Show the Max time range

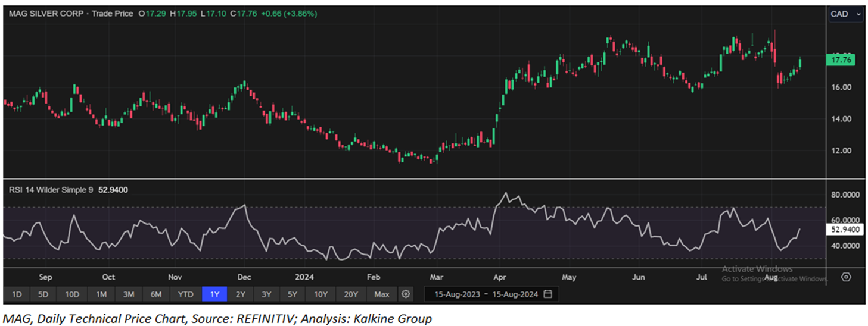tap(382, 294)
